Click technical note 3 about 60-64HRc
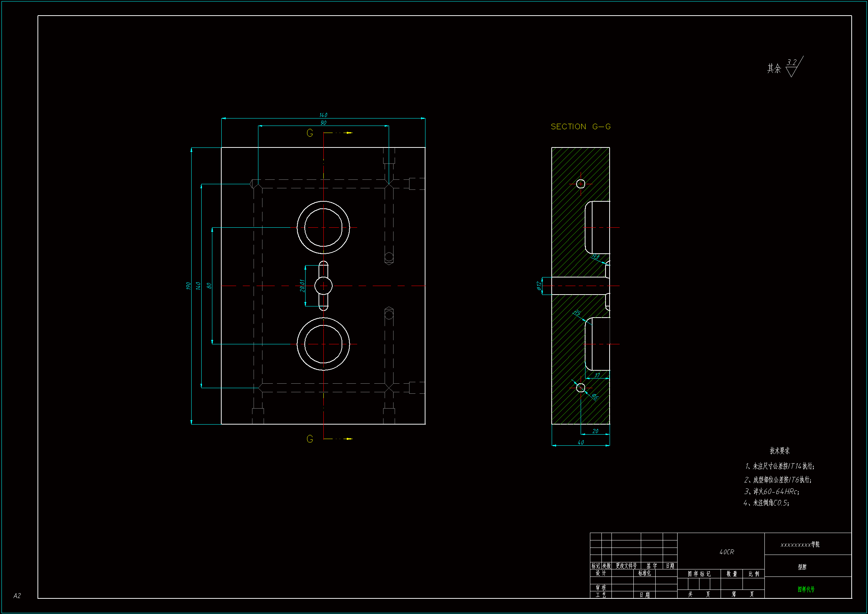The image size is (868, 614). [771, 491]
